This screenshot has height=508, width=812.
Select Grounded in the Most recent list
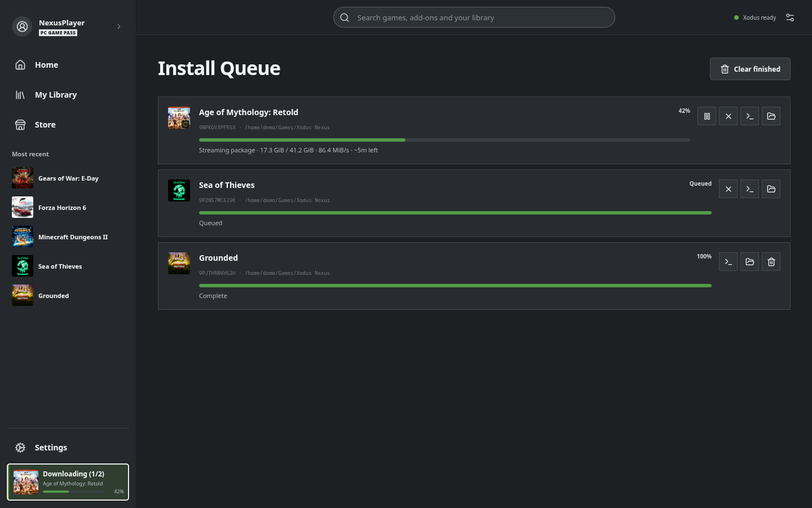tap(68, 296)
